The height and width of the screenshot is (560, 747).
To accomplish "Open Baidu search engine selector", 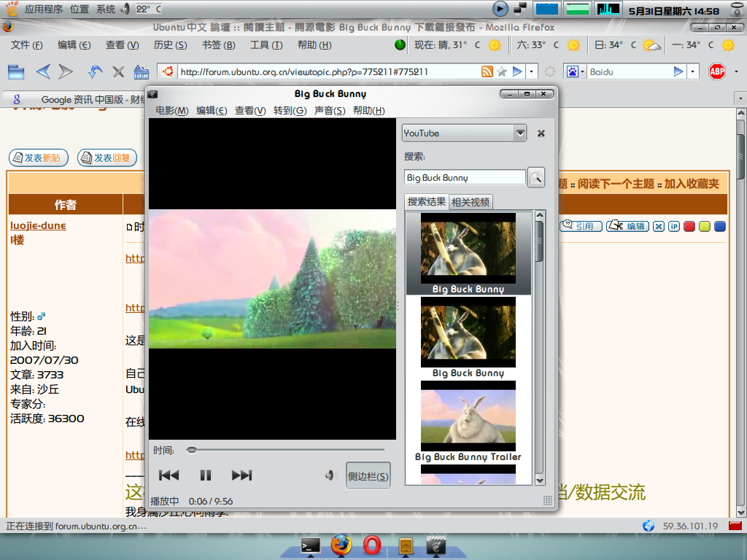I will click(575, 72).
